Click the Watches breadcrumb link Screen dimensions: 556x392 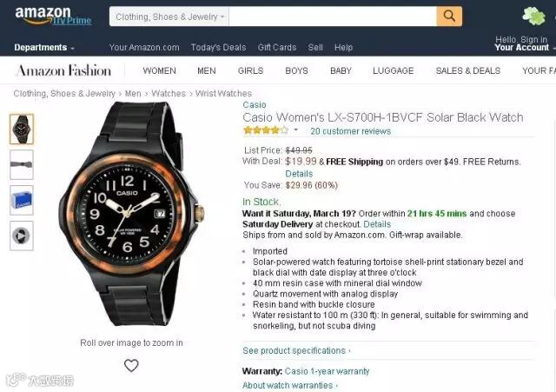point(169,94)
